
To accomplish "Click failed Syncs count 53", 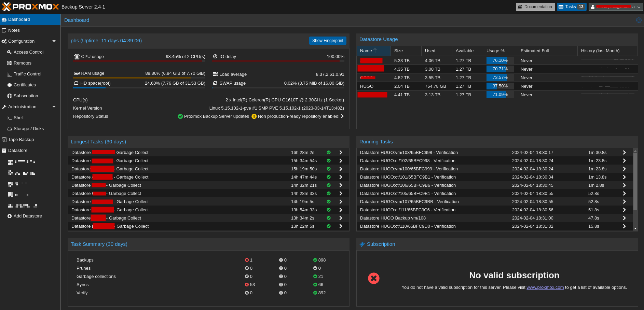I will (x=250, y=285).
